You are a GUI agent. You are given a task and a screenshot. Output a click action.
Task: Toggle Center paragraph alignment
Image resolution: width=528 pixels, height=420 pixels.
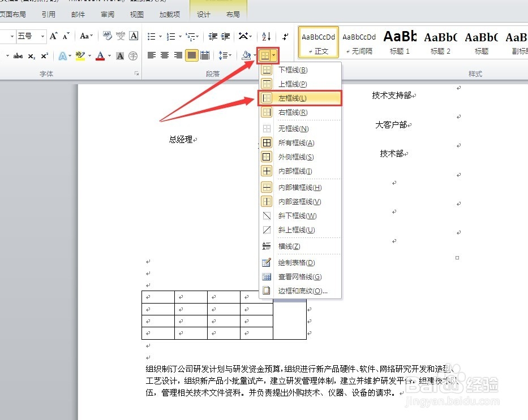(x=164, y=55)
